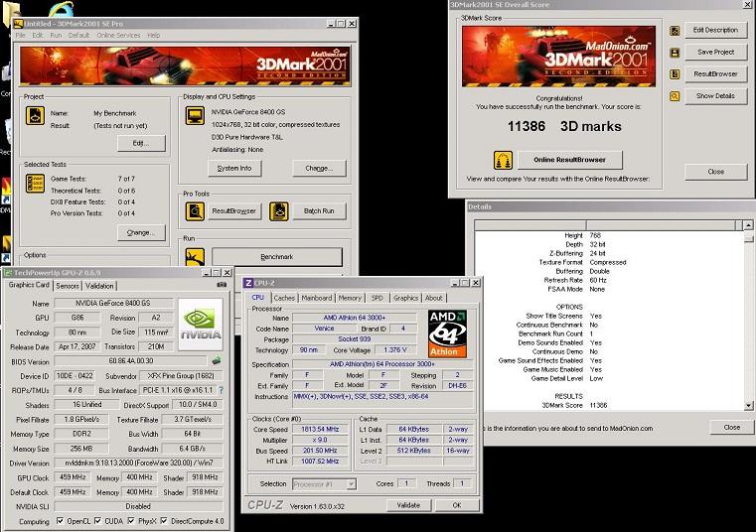
Task: Switch to the Graphics tab in CPU-Z
Action: coord(406,298)
